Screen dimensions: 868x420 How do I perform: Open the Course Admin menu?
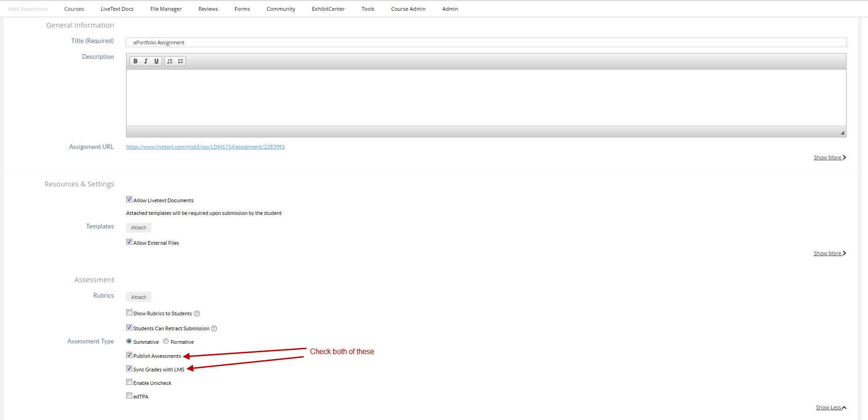pos(408,9)
